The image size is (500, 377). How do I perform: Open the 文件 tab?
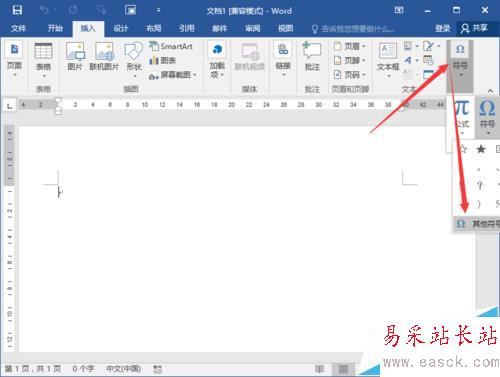tap(18, 28)
